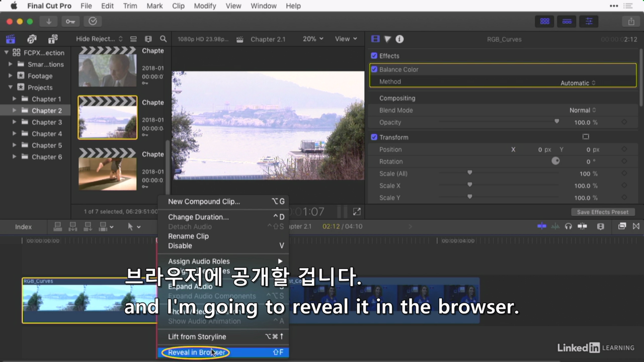This screenshot has height=362, width=644.
Task: Toggle the Transform checkbox
Action: click(374, 137)
